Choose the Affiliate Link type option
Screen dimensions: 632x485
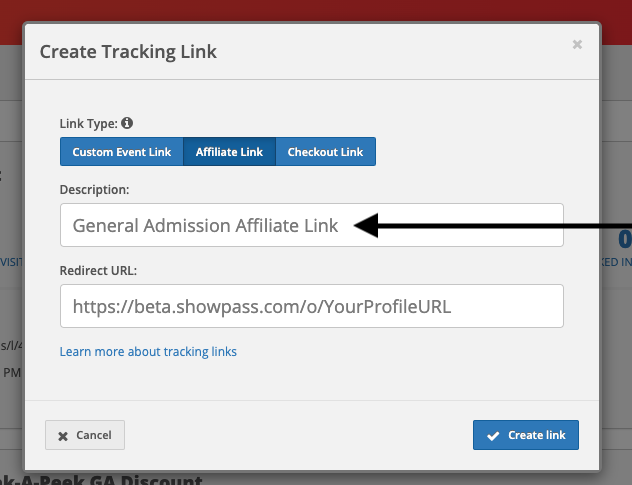(229, 152)
